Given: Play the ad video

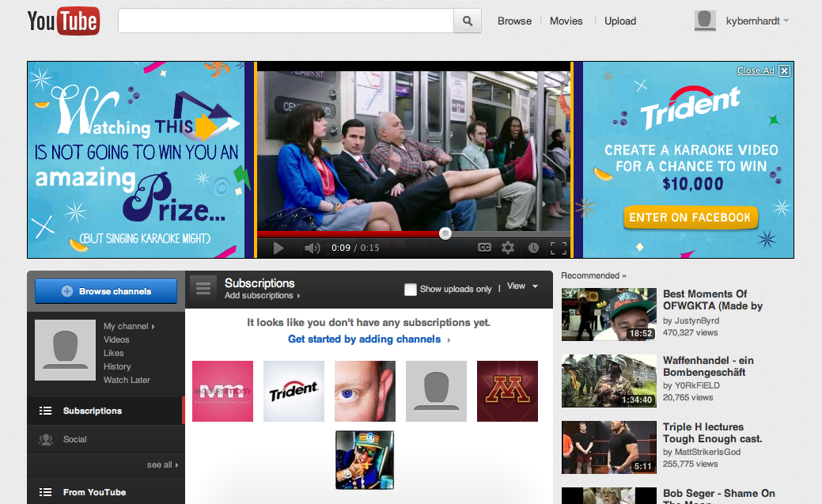Looking at the screenshot, I should coord(278,248).
